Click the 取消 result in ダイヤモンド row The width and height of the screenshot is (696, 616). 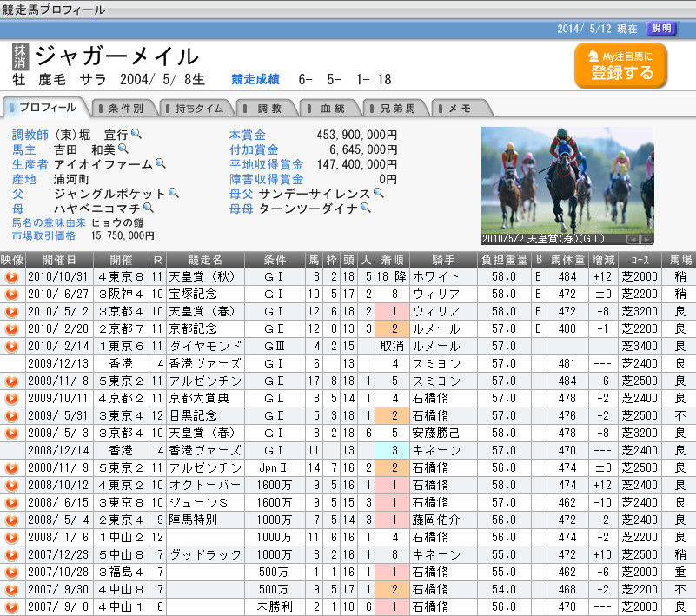(393, 346)
